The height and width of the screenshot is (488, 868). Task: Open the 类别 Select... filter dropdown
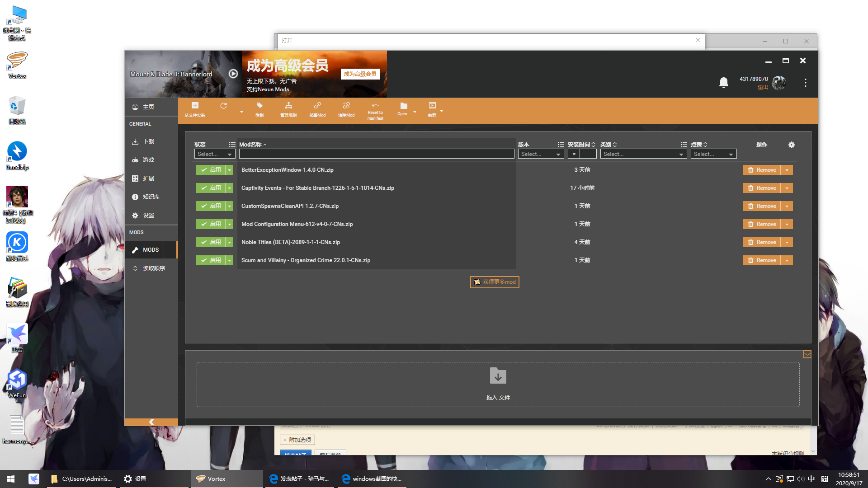pyautogui.click(x=644, y=154)
